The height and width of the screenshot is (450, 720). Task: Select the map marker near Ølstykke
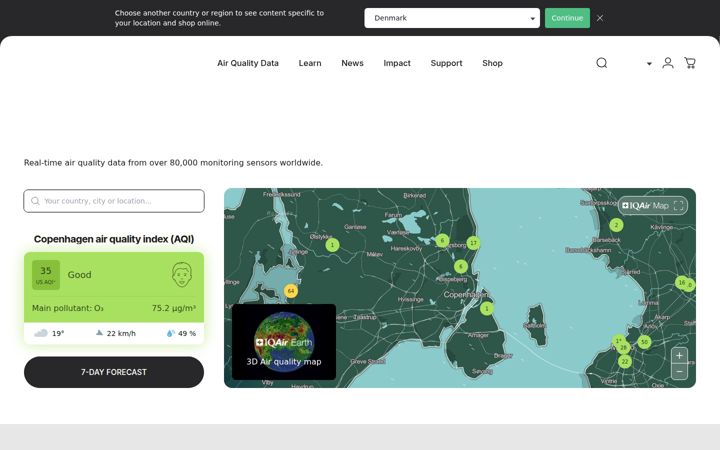(x=332, y=245)
